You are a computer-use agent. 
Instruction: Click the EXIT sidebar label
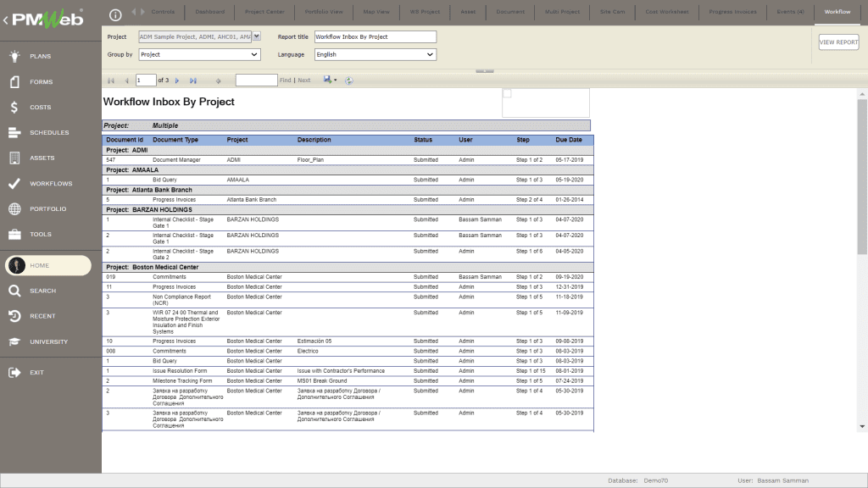(x=36, y=373)
